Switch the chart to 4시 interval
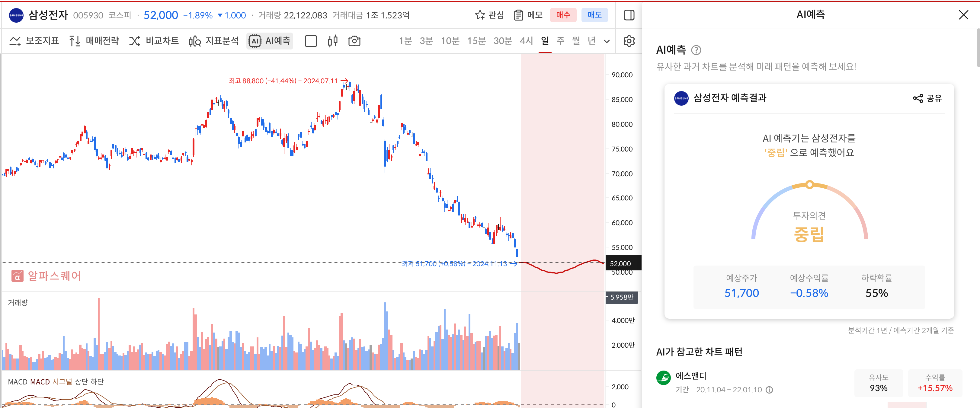This screenshot has width=980, height=408. pos(526,41)
